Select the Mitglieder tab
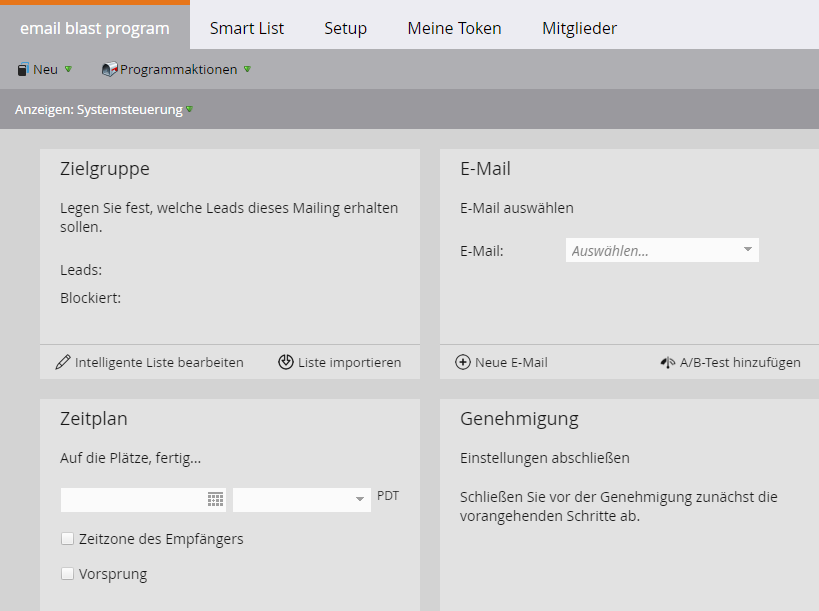The height and width of the screenshot is (611, 819). pos(579,28)
